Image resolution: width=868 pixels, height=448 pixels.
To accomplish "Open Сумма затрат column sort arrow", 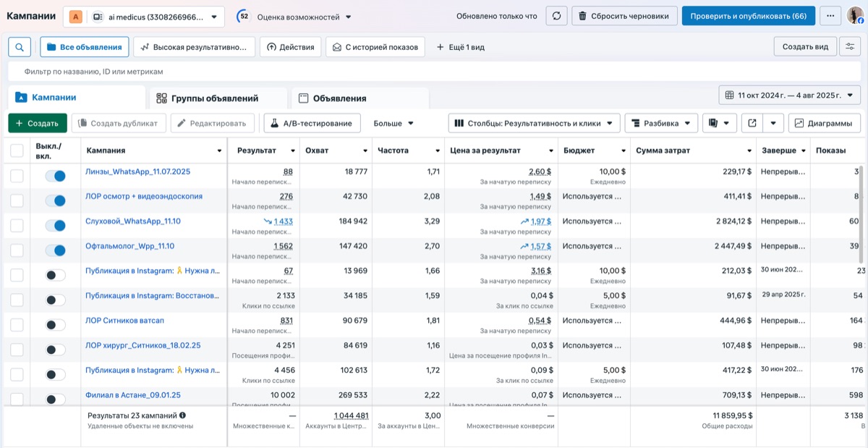I will tap(749, 151).
